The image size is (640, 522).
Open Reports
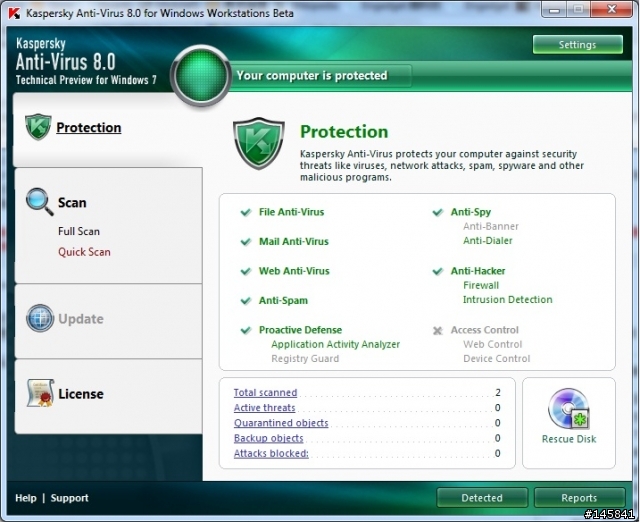point(579,498)
